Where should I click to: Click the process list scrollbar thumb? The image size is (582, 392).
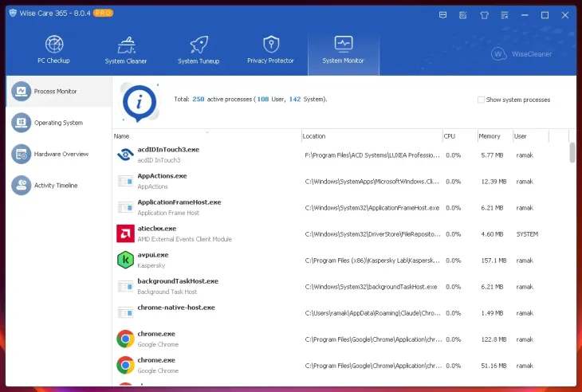click(572, 152)
